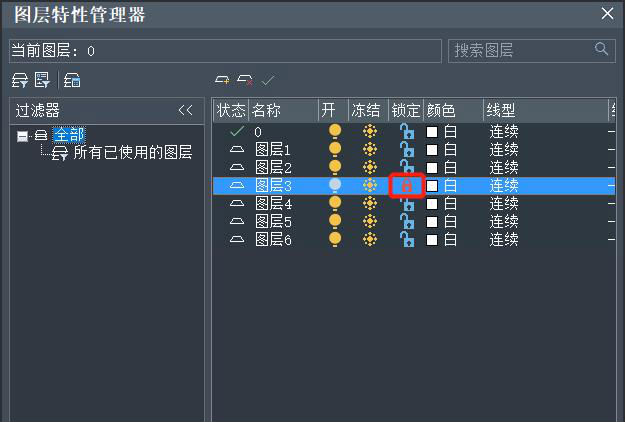Viewport: 625px width, 422px height.
Task: Click into the 搜索图层 search field
Action: tap(520, 50)
